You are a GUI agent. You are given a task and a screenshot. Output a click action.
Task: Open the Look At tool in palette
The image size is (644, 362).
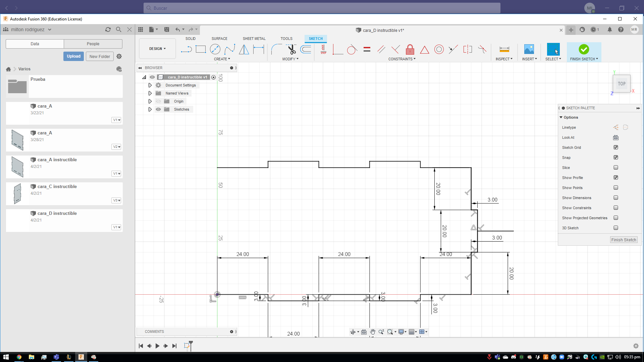tap(616, 137)
